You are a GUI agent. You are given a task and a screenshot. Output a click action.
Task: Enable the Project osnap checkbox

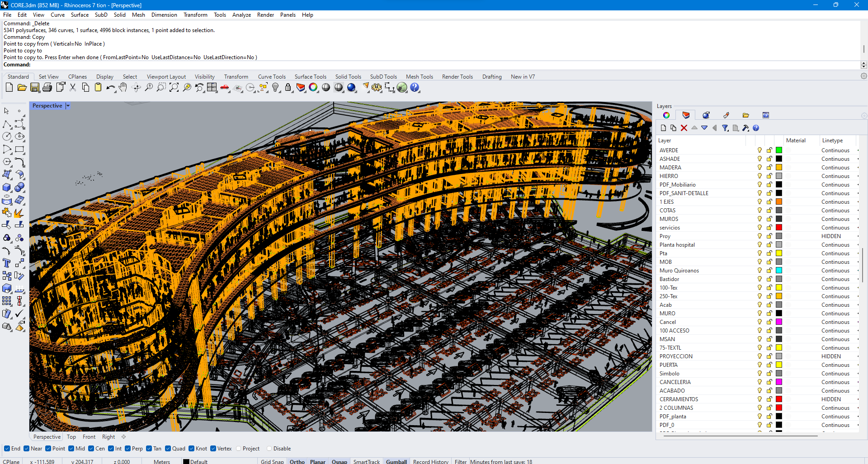tap(239, 449)
